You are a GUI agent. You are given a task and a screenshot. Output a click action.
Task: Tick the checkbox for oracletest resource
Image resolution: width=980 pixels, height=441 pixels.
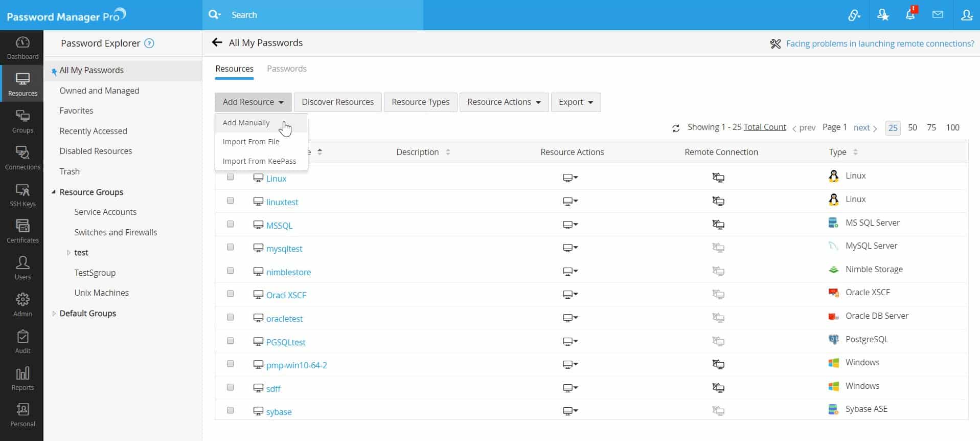pos(231,317)
